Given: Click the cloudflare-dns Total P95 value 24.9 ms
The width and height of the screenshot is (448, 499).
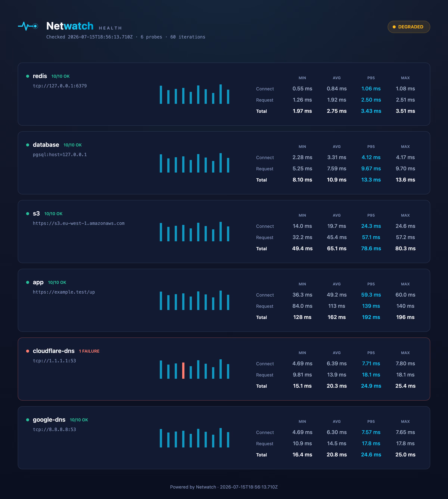Looking at the screenshot, I should (x=371, y=386).
